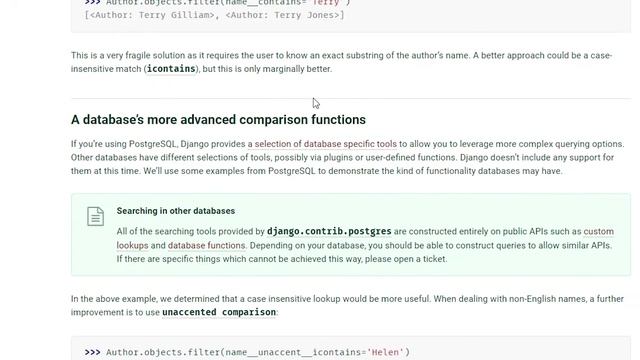The image size is (640, 360).
Task: Click the paragraph text 'If you're using PostgreSQL, Django provides'
Action: 158,144
